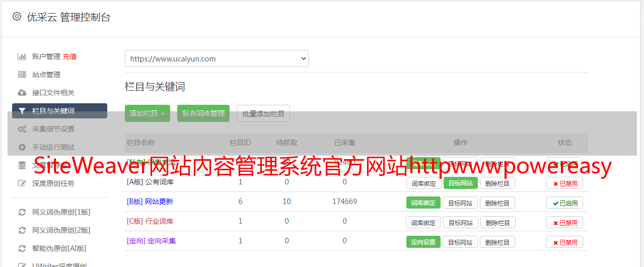Screen dimensions: 644x267
Task: Toggle 已禁用 status for 行业词库
Action: tap(565, 222)
